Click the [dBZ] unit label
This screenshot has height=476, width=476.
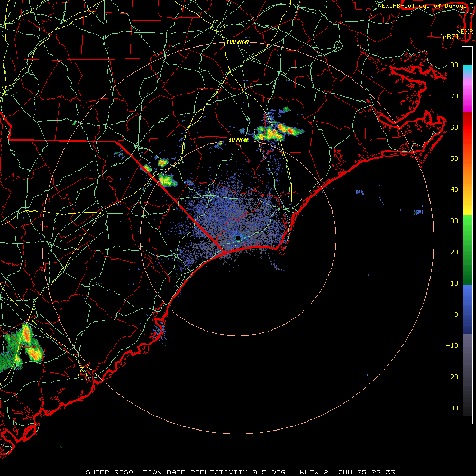(x=449, y=36)
